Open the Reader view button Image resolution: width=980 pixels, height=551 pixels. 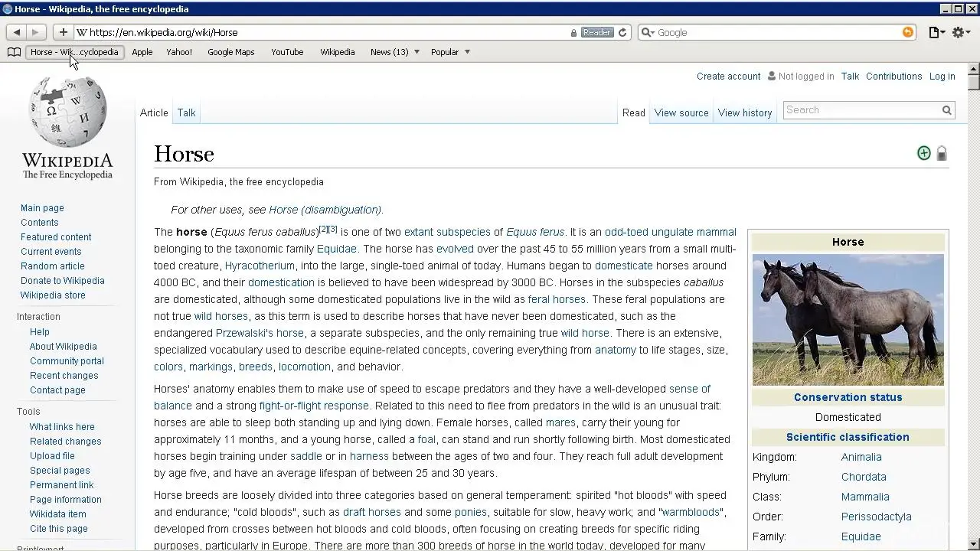pyautogui.click(x=596, y=32)
